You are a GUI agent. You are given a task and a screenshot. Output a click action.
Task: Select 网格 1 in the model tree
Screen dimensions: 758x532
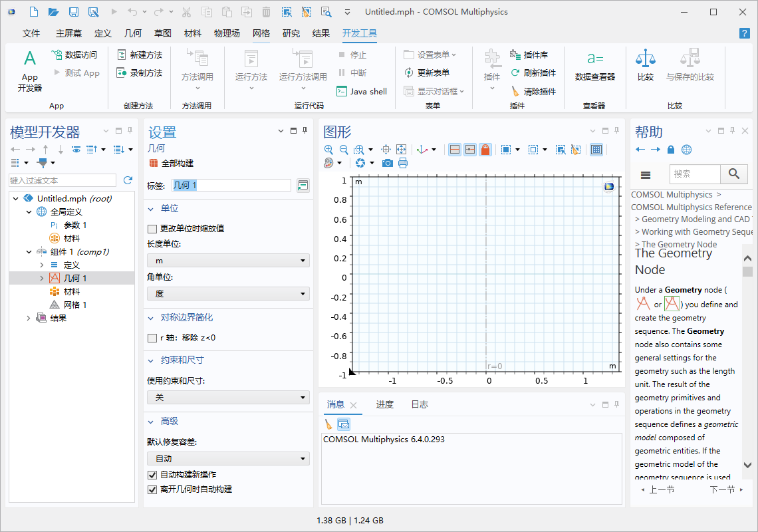click(75, 305)
